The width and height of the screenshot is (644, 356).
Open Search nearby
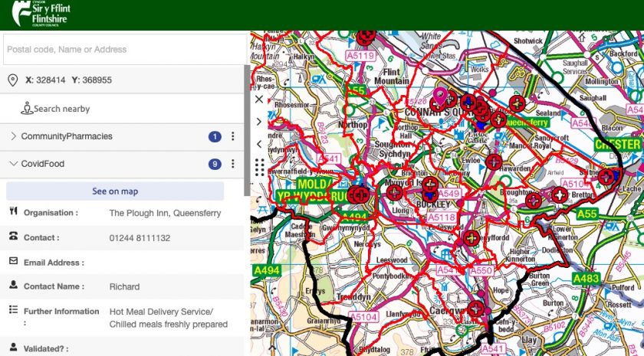(x=55, y=109)
